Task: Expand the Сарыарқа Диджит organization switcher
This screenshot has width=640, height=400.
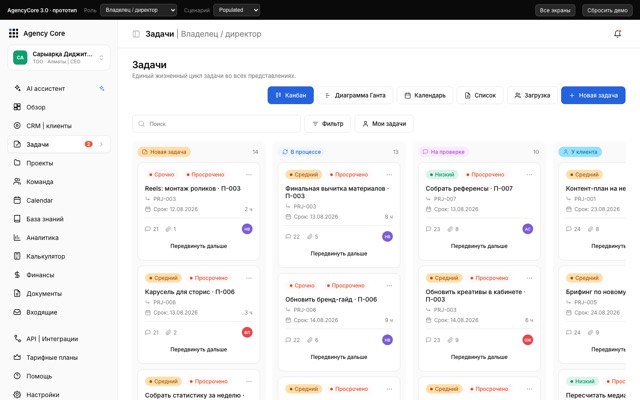Action: pyautogui.click(x=59, y=58)
